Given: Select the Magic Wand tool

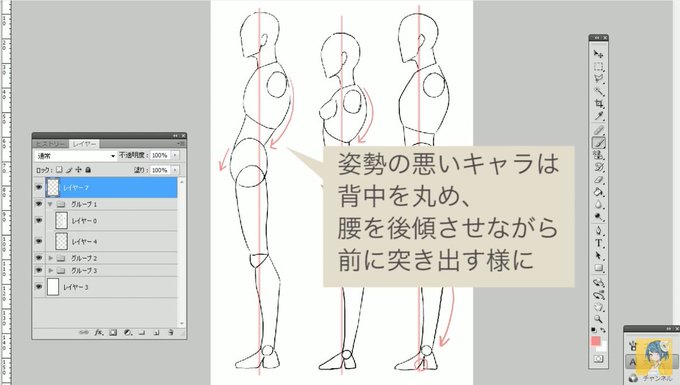Looking at the screenshot, I should tap(598, 91).
